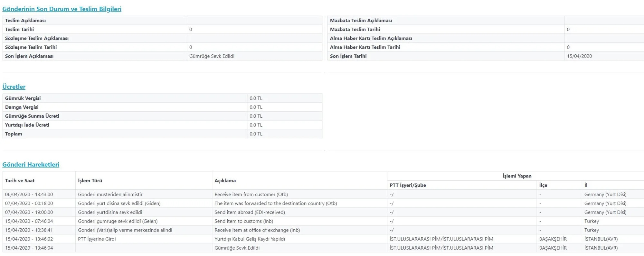Click the İlçe column header
The height and width of the screenshot is (256, 644).
tap(543, 185)
